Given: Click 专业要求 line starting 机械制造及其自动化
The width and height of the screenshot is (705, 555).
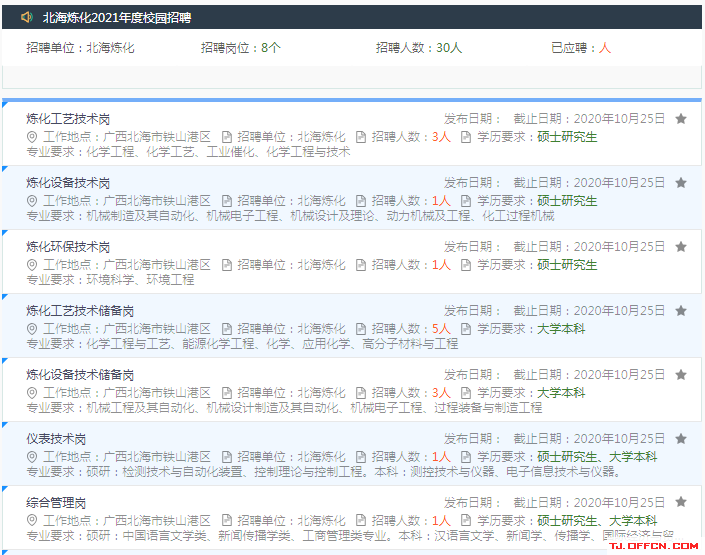Looking at the screenshot, I should (290, 216).
